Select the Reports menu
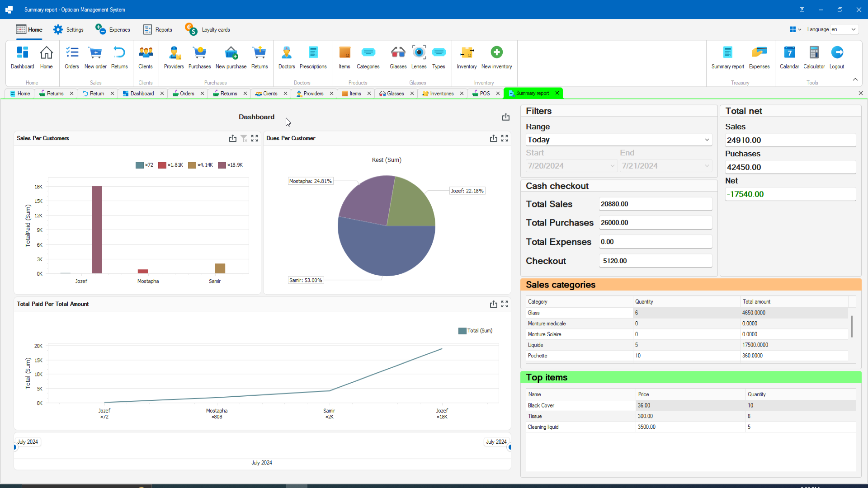 coord(157,29)
